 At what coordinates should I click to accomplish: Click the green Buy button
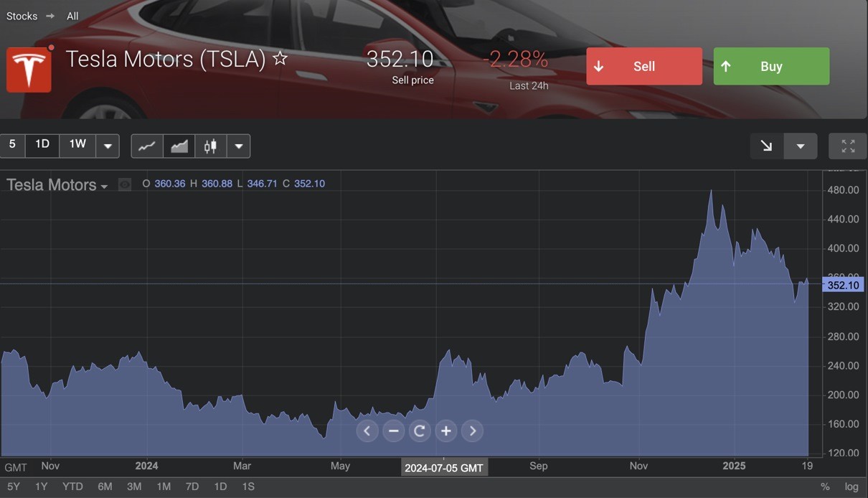[x=771, y=66]
